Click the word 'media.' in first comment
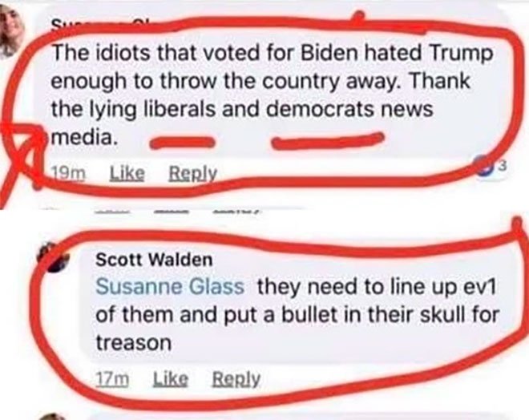 [84, 137]
